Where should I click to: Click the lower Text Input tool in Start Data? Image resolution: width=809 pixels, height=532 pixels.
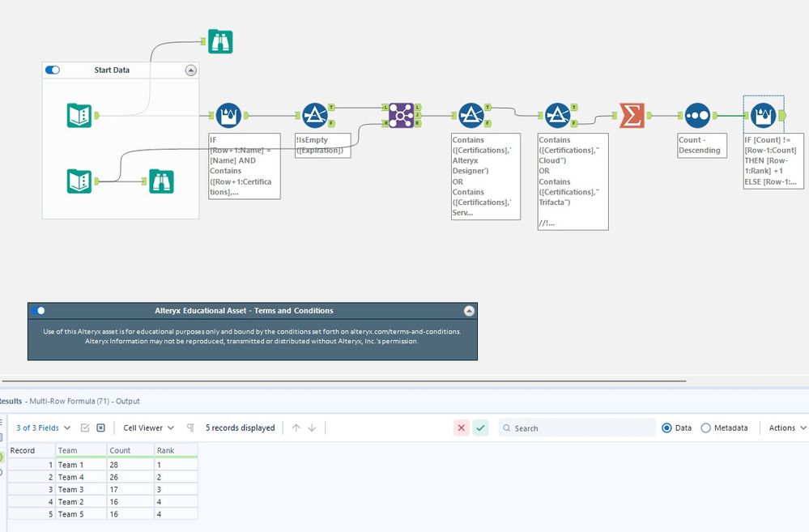(79, 181)
